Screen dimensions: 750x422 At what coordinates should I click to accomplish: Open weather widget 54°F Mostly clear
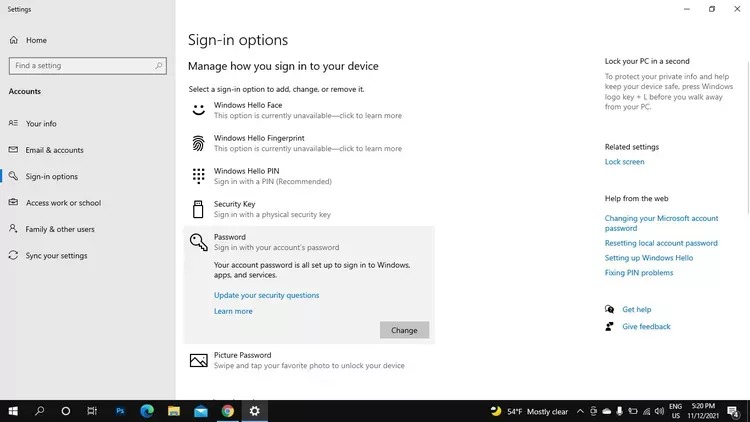tap(529, 411)
